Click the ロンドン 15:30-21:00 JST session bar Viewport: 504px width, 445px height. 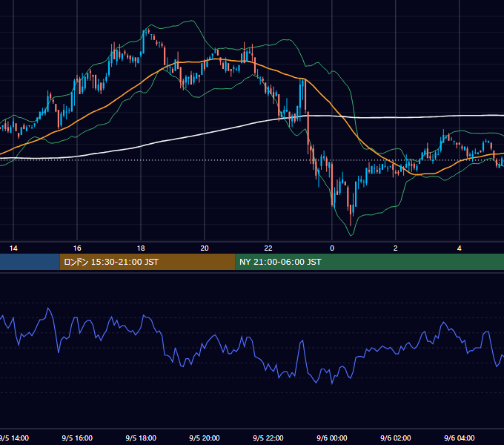(x=147, y=262)
